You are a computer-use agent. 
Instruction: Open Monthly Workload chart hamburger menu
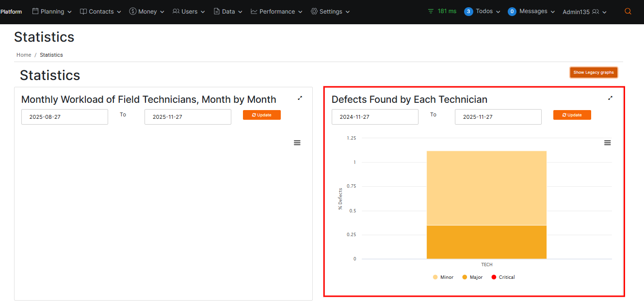point(297,143)
